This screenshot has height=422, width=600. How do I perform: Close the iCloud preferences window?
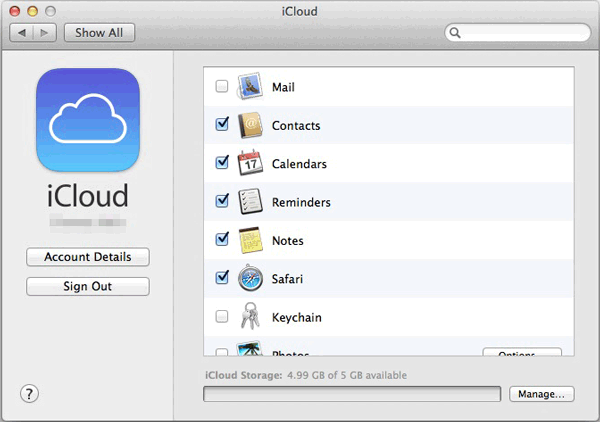tap(15, 11)
